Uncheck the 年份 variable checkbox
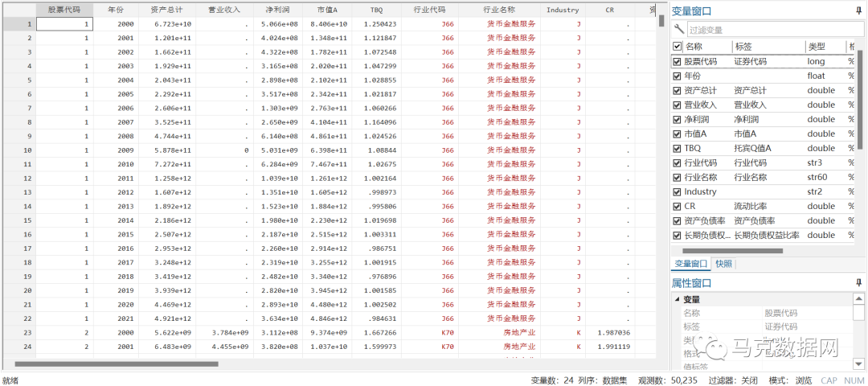 (x=677, y=76)
